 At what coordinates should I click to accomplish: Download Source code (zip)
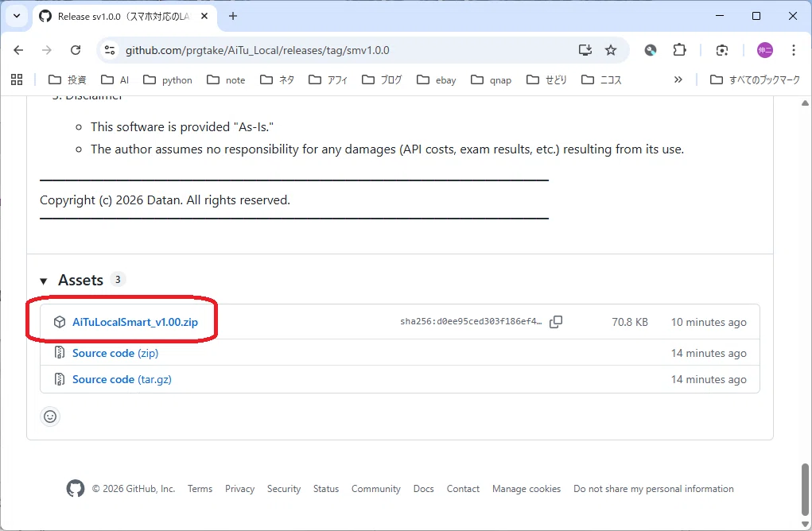115,353
